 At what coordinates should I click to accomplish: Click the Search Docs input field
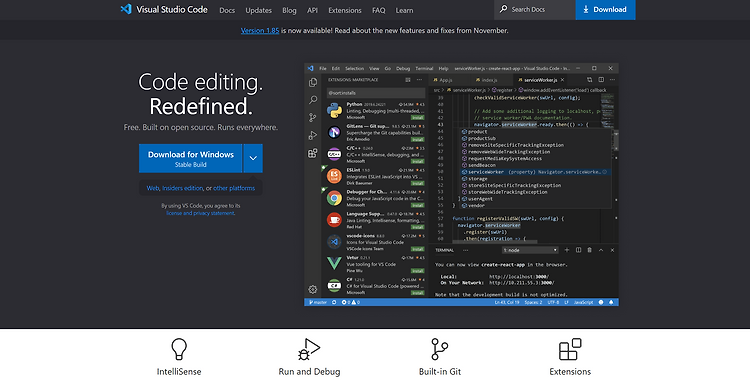535,10
